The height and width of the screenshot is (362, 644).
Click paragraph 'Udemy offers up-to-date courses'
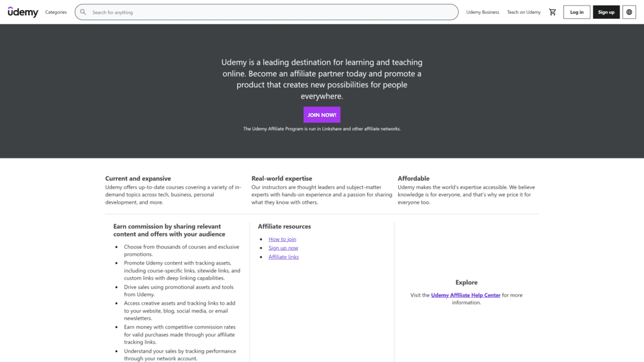click(174, 195)
